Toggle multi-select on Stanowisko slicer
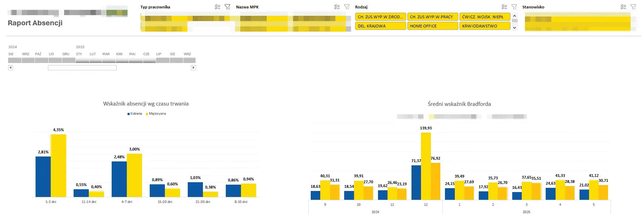644x223 pixels. (x=623, y=7)
